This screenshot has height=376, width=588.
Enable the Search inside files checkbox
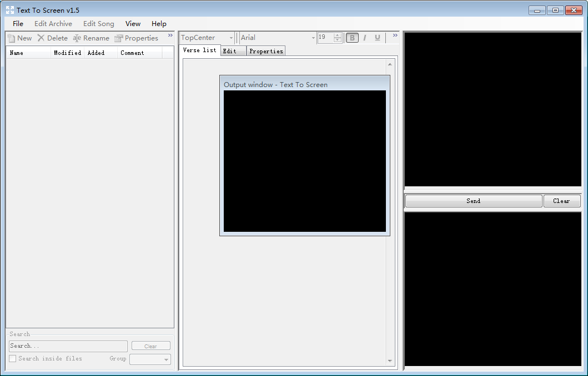pos(13,358)
